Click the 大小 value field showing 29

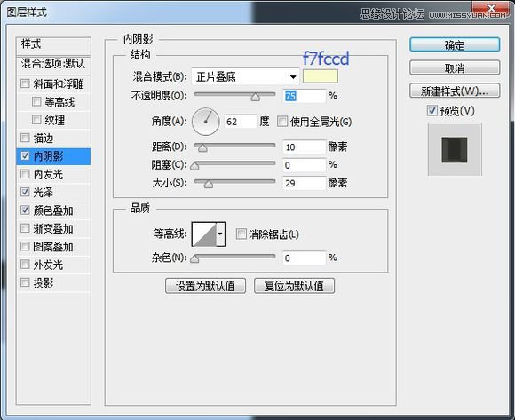[305, 183]
